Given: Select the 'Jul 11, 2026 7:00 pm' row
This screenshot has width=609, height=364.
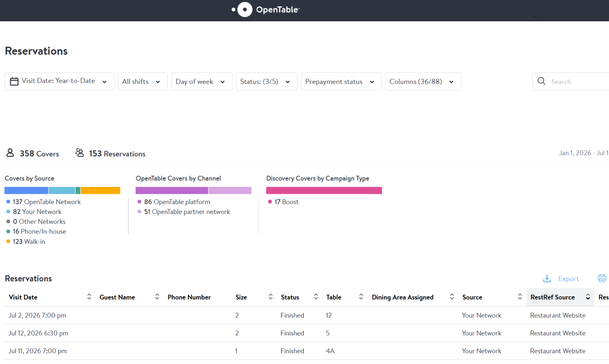Looking at the screenshot, I should (307, 351).
